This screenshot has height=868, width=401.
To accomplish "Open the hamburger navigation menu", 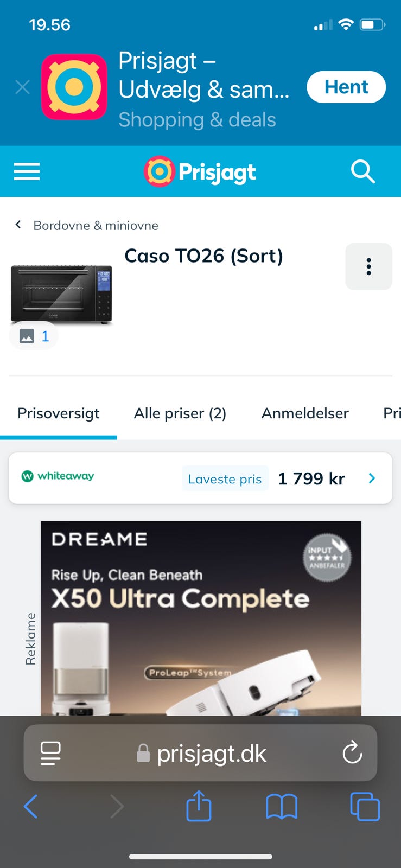I will [27, 171].
